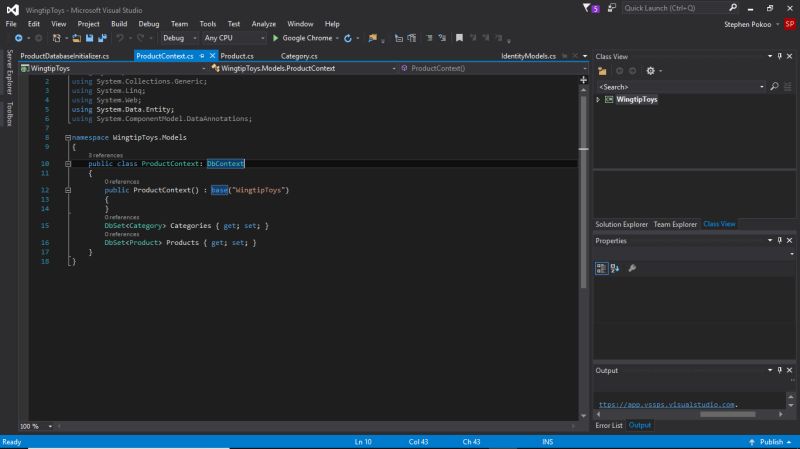Image resolution: width=800 pixels, height=449 pixels.
Task: Click the Quick Launch magnifier icon
Action: (x=733, y=8)
